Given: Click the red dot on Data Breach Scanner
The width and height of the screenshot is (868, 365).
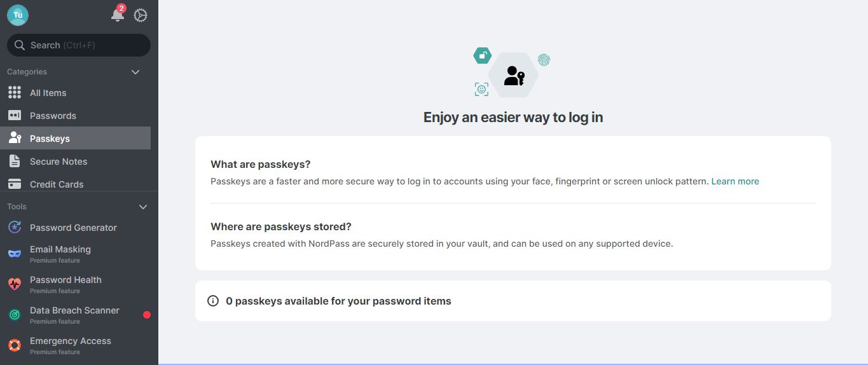Looking at the screenshot, I should point(147,315).
